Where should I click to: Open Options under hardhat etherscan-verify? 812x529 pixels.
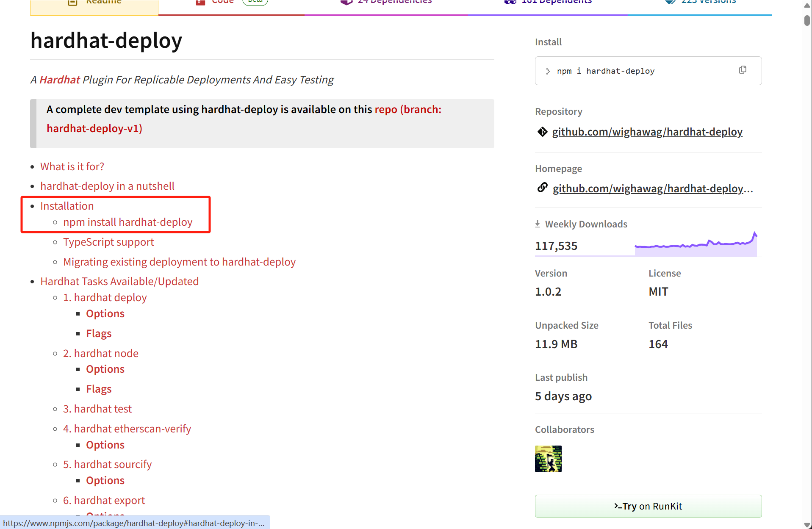click(x=105, y=445)
